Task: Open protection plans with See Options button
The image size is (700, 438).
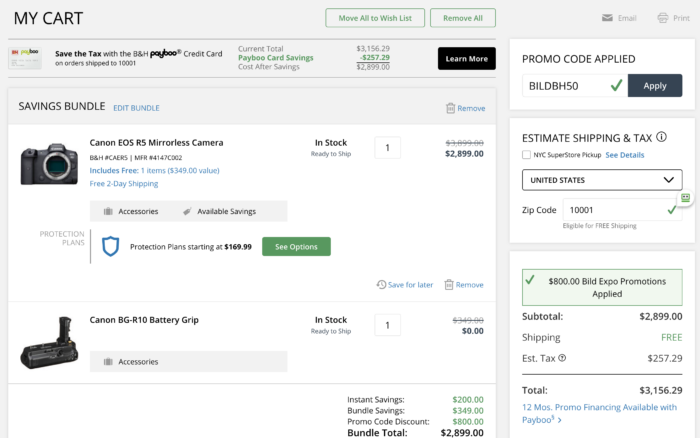Action: tap(296, 246)
